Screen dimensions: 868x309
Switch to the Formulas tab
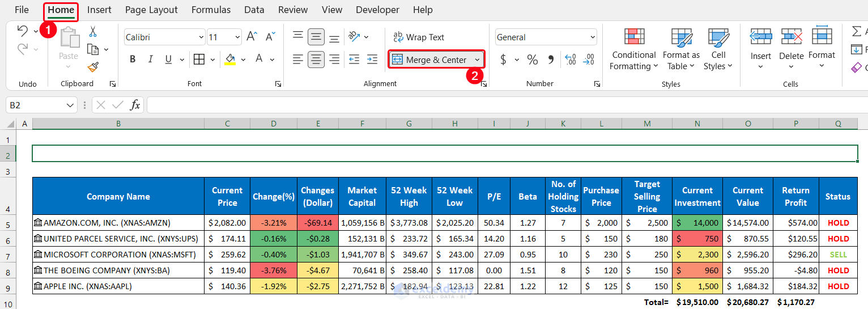pos(211,10)
